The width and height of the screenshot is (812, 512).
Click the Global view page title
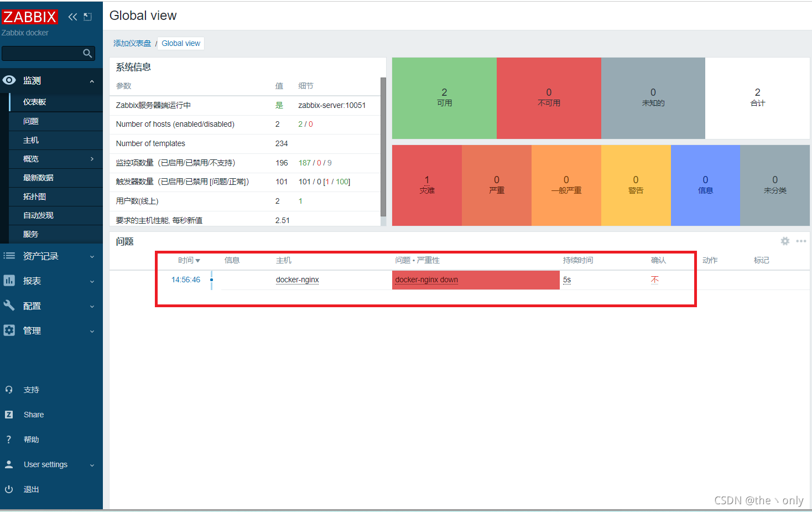point(143,15)
